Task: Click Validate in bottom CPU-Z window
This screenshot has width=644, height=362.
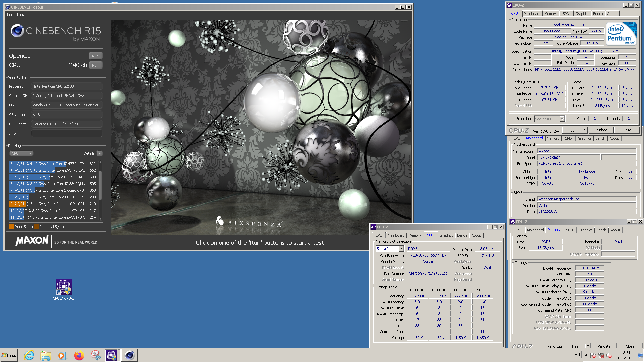Action: click(604, 346)
